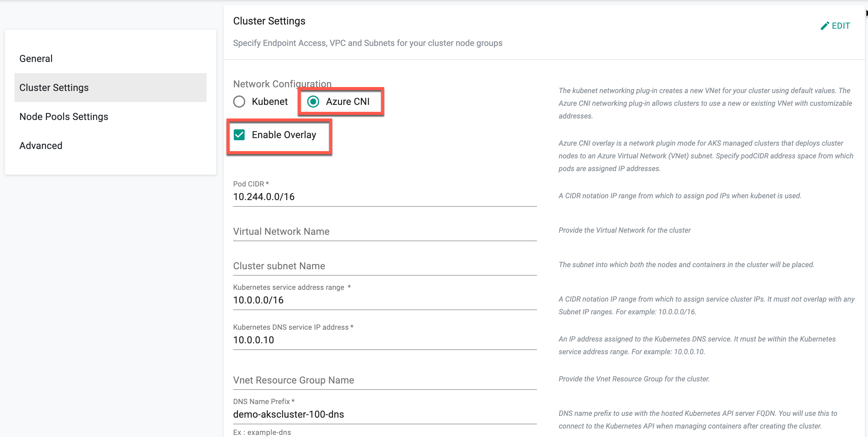Viewport: 868px width, 437px height.
Task: Open Cluster Settings in the sidebar
Action: pyautogui.click(x=111, y=88)
